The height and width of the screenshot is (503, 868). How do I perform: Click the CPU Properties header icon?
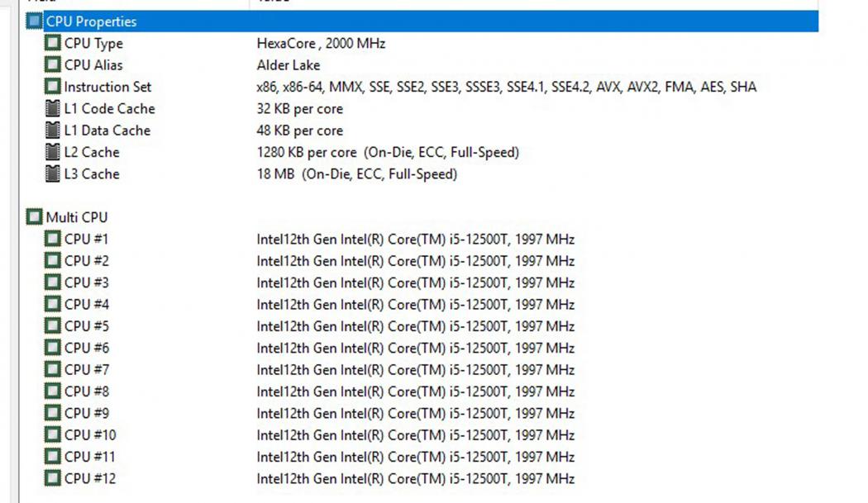click(34, 21)
